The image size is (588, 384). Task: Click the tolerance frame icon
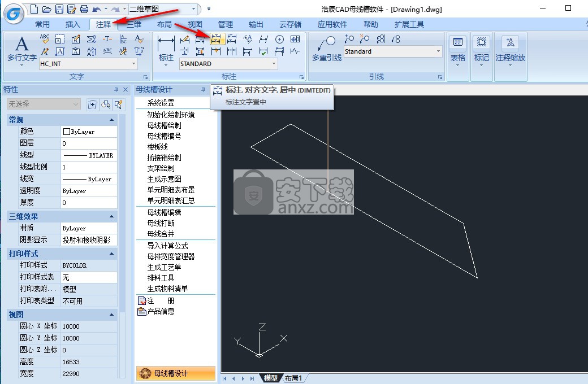295,39
